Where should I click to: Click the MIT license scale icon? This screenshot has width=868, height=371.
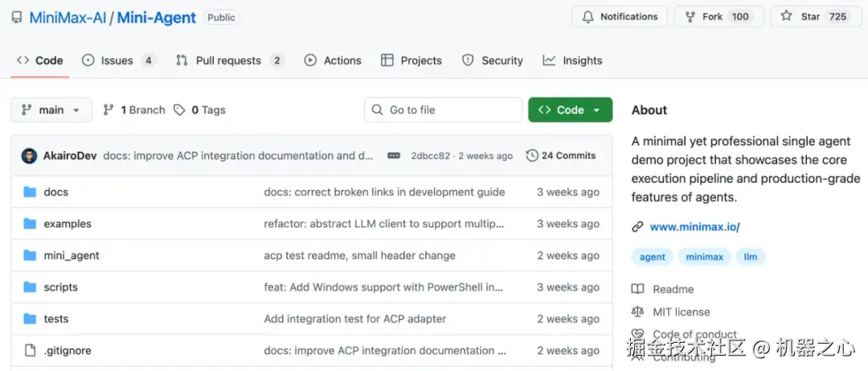point(637,312)
